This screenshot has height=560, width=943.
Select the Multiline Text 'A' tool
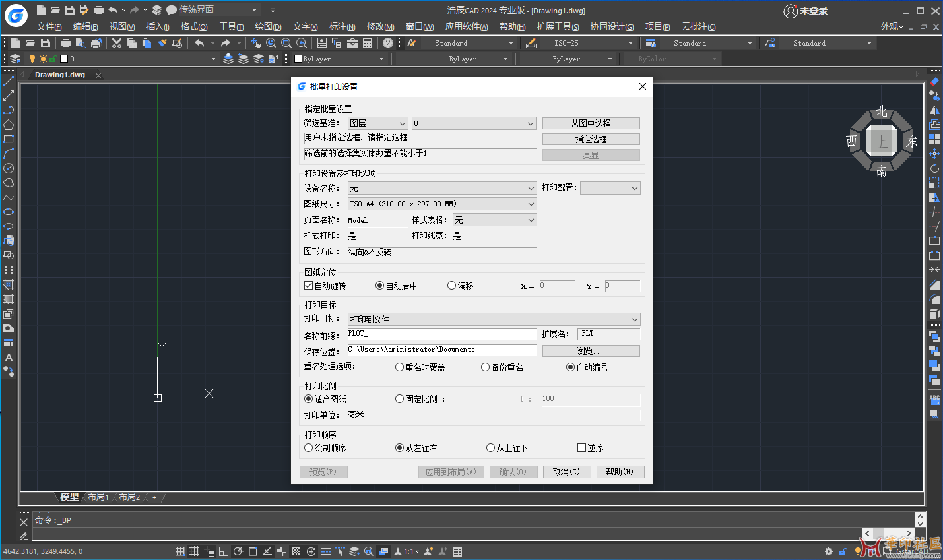pyautogui.click(x=9, y=358)
